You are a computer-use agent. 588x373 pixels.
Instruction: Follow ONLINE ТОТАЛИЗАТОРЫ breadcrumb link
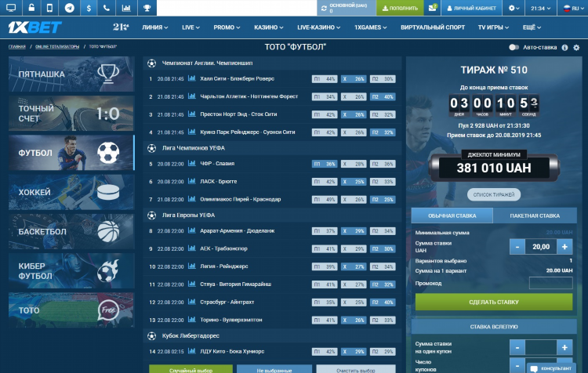click(57, 47)
